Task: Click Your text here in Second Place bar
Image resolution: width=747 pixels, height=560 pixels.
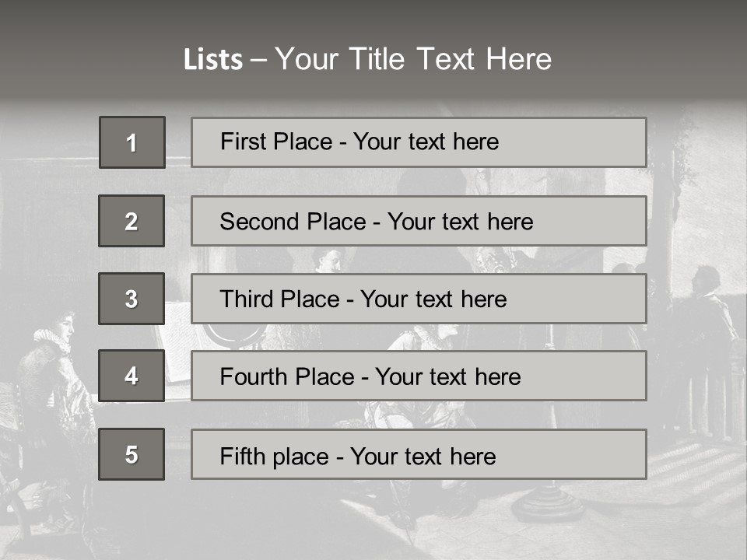Action: tap(460, 222)
